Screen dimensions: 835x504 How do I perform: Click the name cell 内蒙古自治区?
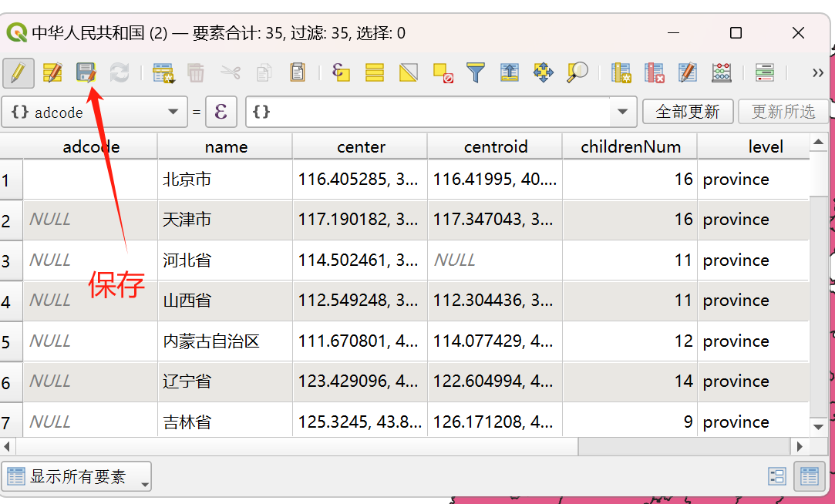(x=226, y=341)
